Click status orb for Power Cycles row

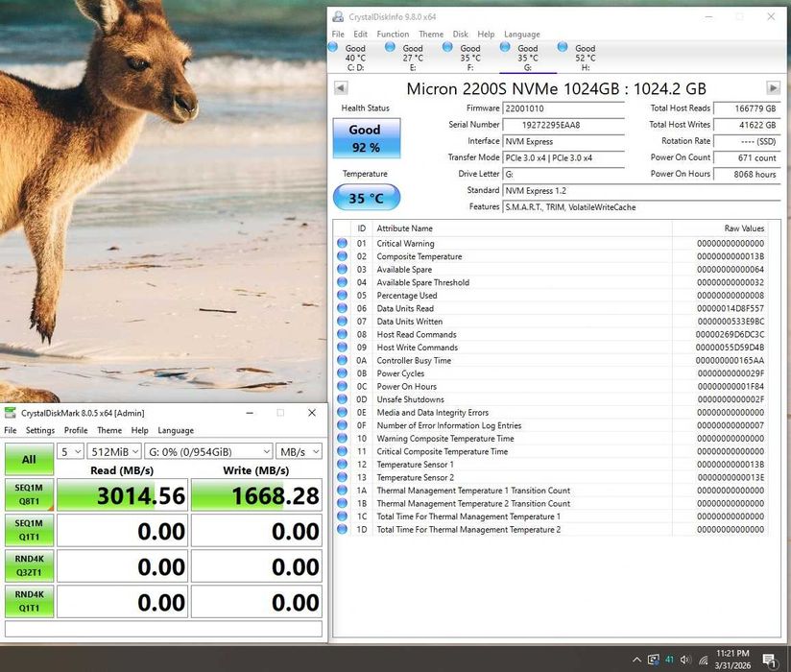coord(342,372)
